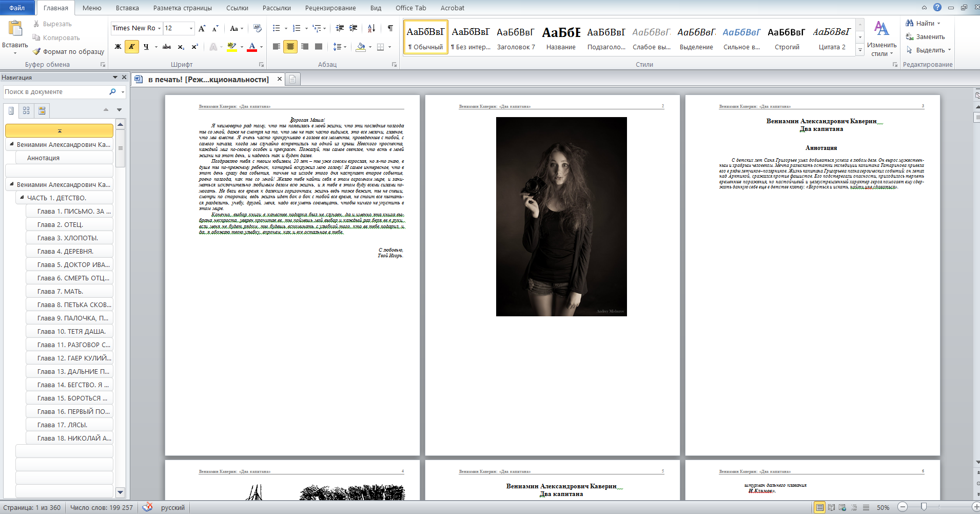This screenshot has width=980, height=514.
Task: Activate Format Painter (Формат по образцу)
Action: [68, 51]
